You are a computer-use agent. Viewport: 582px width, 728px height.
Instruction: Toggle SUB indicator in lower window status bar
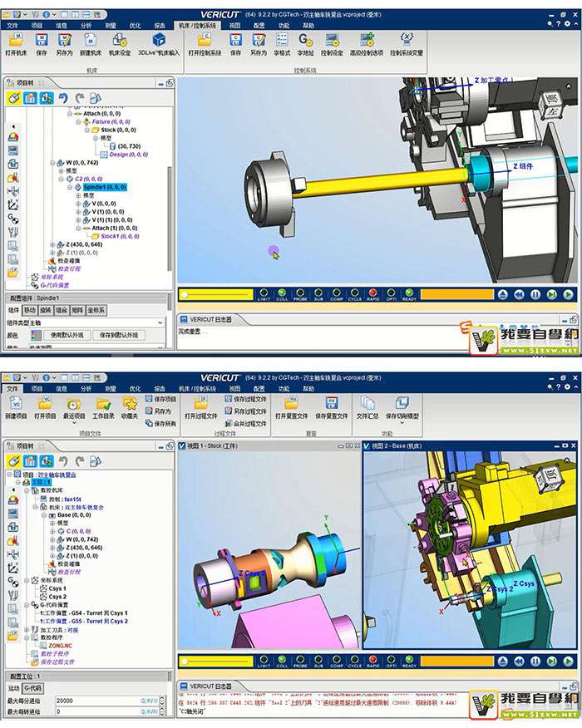(318, 660)
